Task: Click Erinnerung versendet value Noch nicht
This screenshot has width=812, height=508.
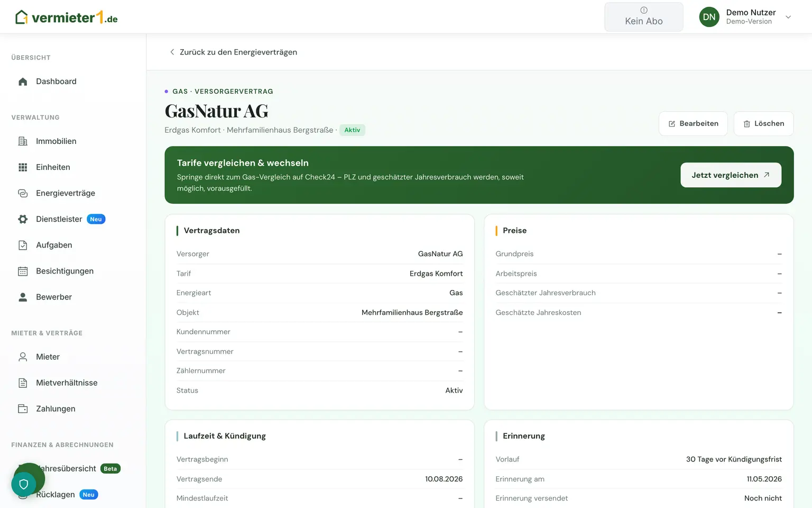Action: [763, 498]
